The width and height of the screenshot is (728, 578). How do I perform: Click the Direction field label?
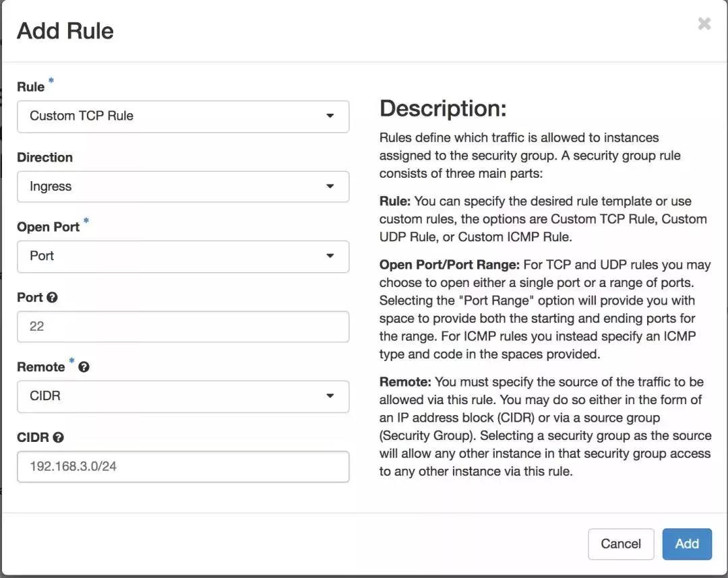click(44, 157)
